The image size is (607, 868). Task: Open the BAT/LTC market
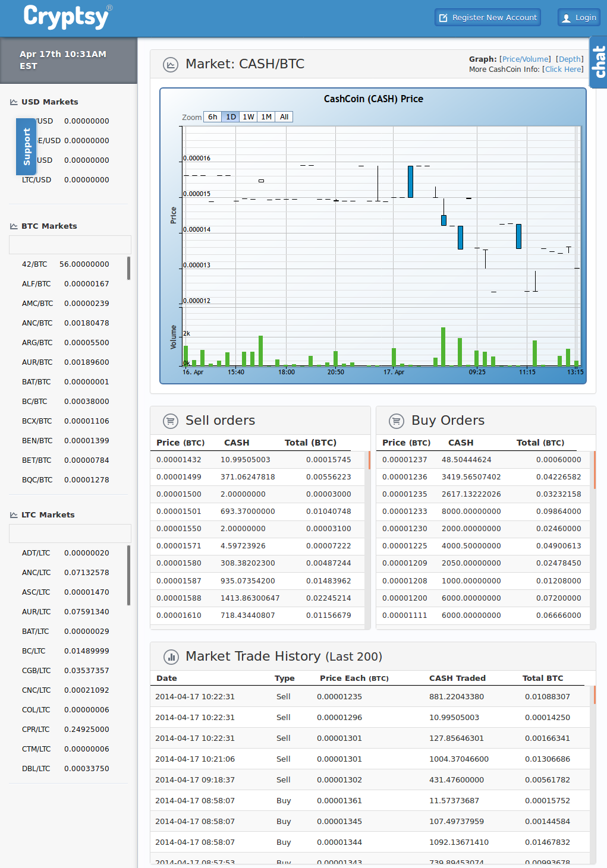point(65,632)
